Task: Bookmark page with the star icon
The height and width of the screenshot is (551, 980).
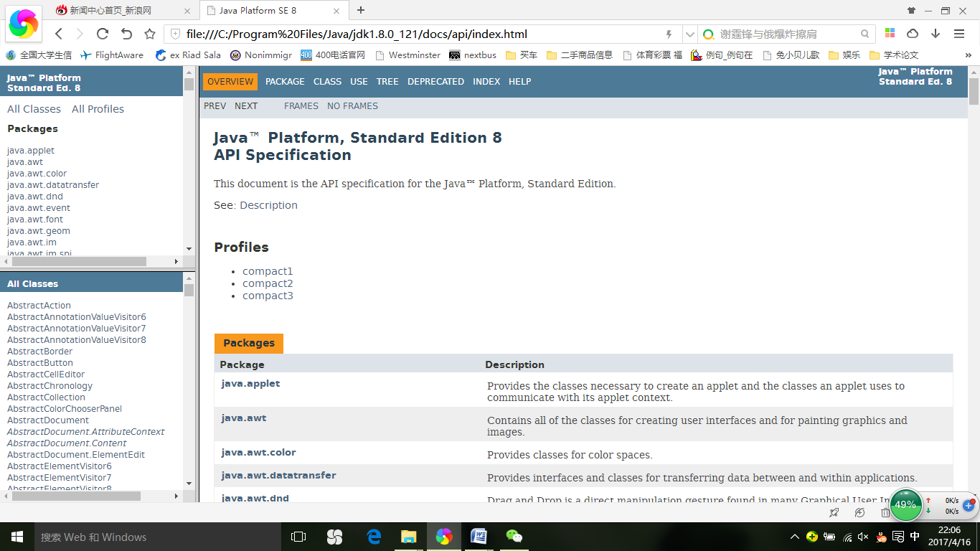Action: pos(150,34)
